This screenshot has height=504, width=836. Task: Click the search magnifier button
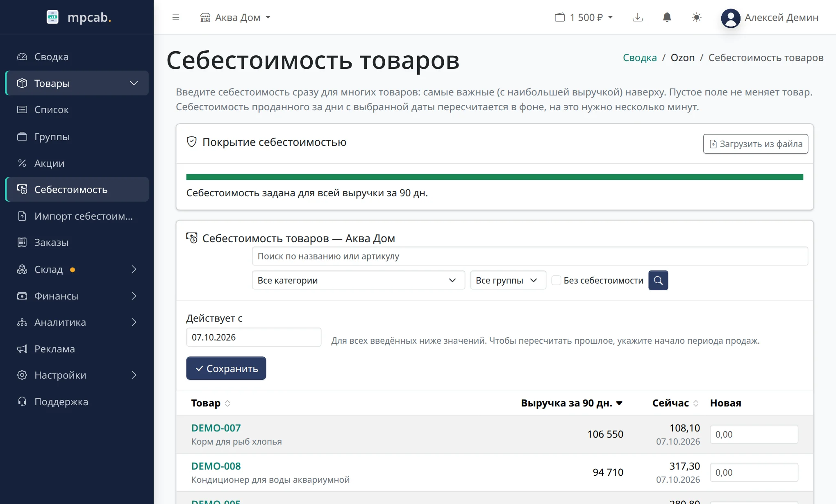(x=658, y=280)
